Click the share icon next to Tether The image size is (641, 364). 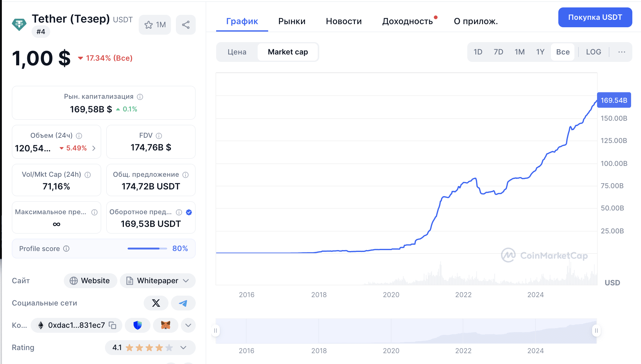pyautogui.click(x=185, y=25)
